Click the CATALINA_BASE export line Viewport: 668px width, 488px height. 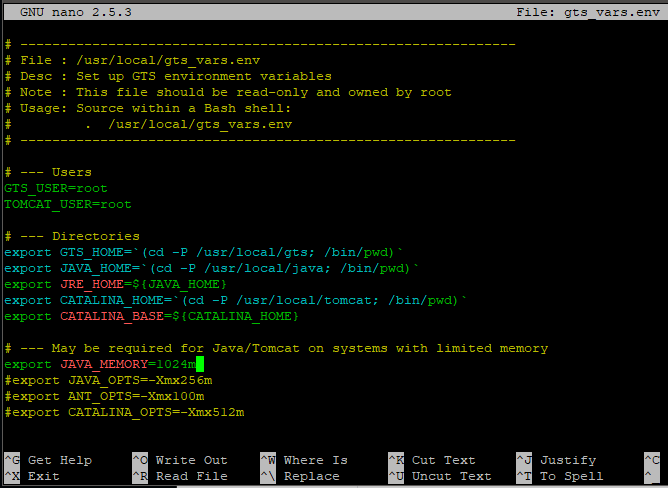(x=152, y=316)
